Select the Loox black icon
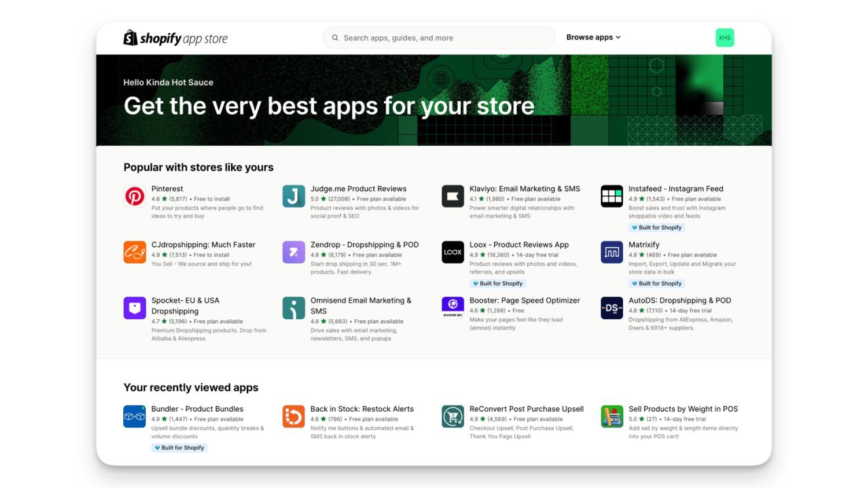Screen dimensions: 868x488 click(453, 252)
